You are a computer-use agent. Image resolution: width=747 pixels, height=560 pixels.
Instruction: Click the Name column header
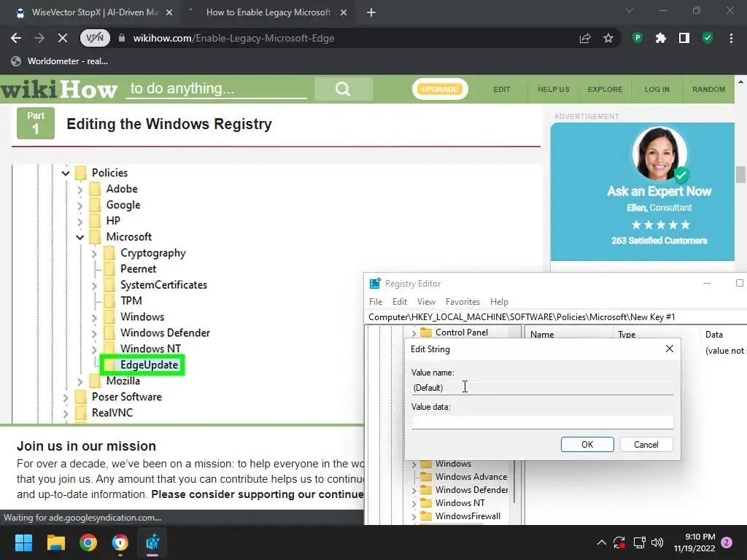(x=568, y=334)
